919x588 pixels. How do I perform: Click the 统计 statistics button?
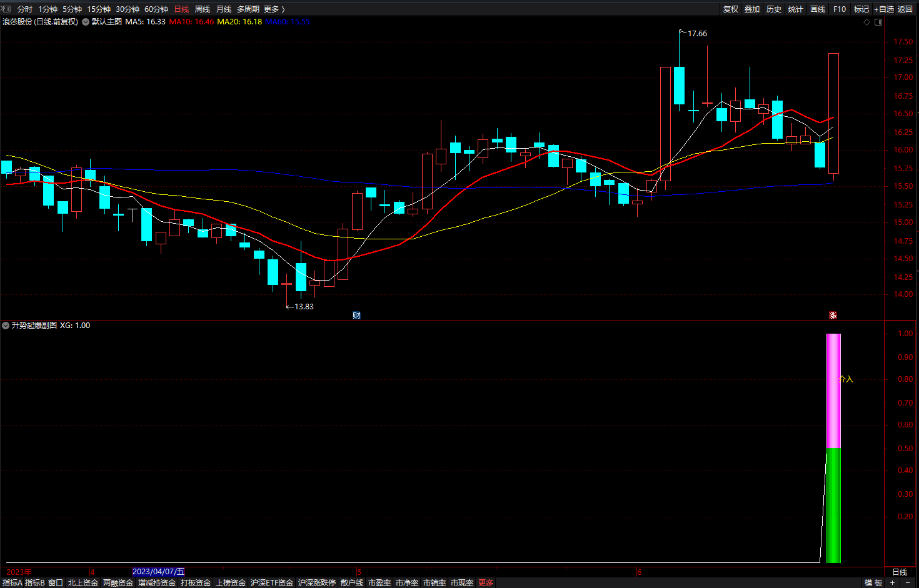click(796, 9)
